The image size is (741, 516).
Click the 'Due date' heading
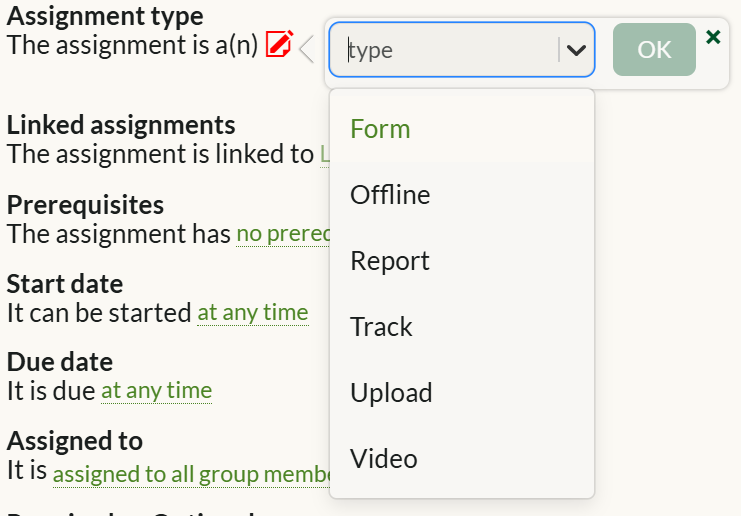[60, 362]
